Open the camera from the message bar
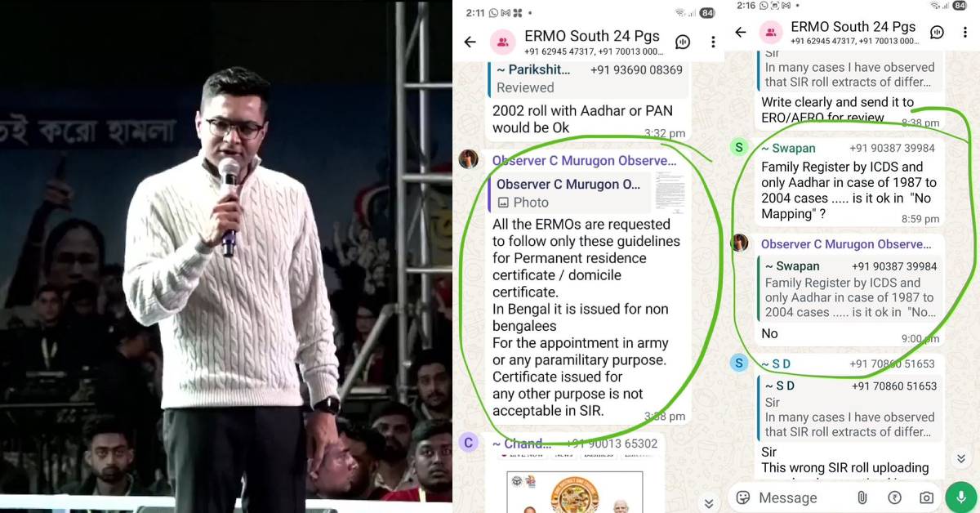980x513 pixels. pyautogui.click(x=926, y=497)
